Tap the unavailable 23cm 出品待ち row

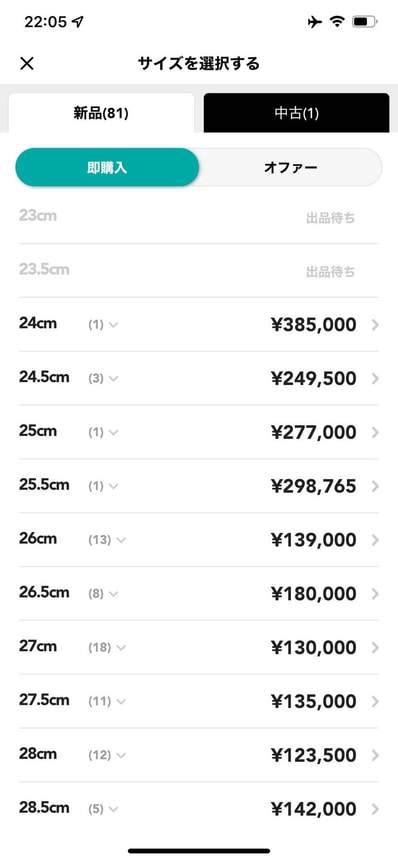199,216
